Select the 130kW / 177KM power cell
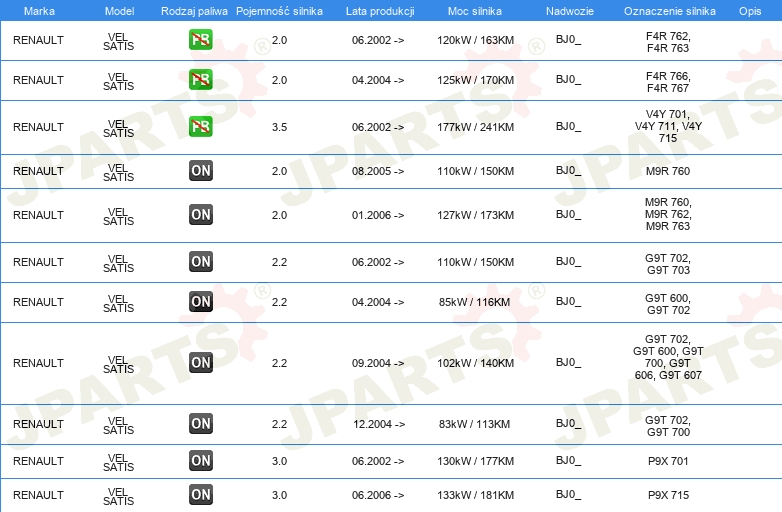 tap(475, 461)
